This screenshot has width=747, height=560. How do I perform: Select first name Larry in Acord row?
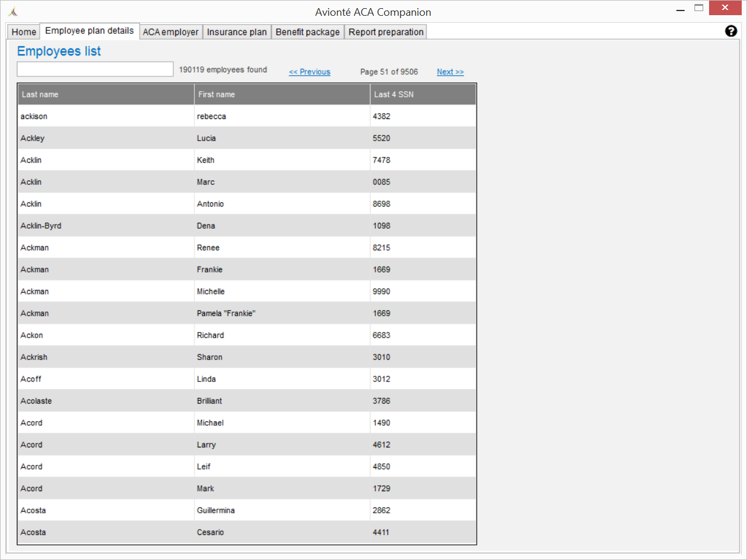[207, 444]
